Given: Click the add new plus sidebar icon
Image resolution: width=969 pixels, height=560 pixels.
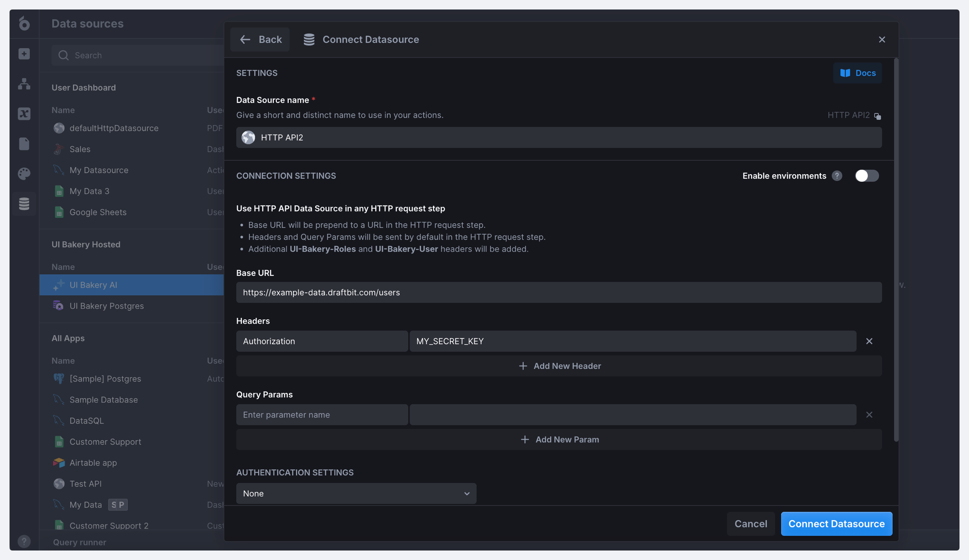Looking at the screenshot, I should click(x=24, y=54).
